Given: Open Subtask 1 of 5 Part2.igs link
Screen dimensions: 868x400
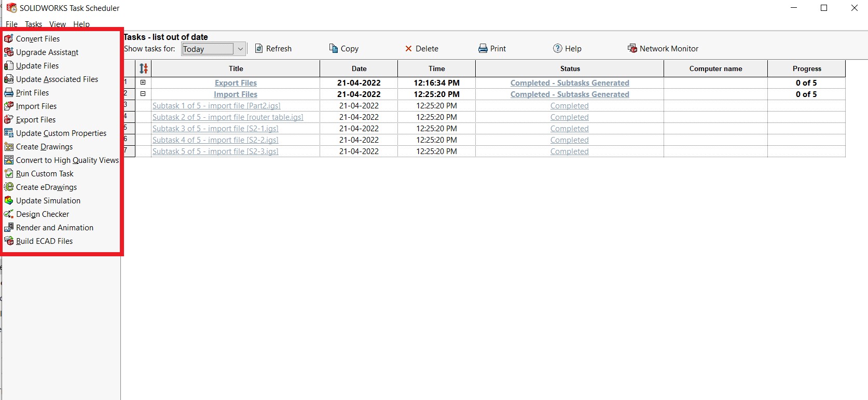Looking at the screenshot, I should 216,106.
